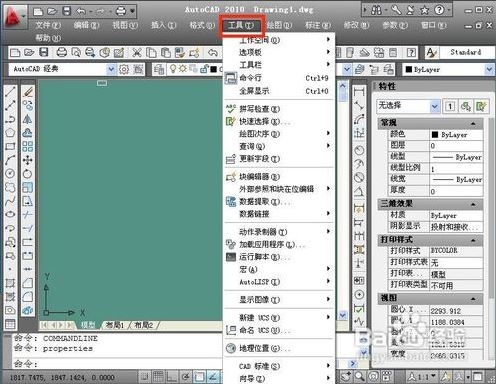Click the Text Style icon beside Standard

click(432, 52)
